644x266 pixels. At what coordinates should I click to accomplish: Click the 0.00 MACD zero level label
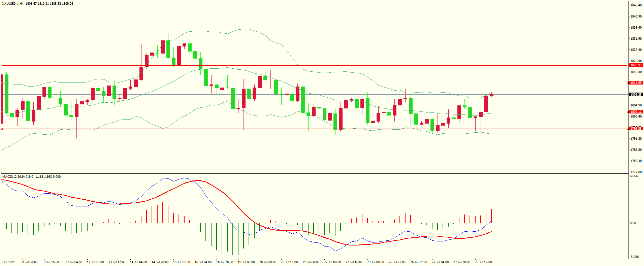[633, 223]
